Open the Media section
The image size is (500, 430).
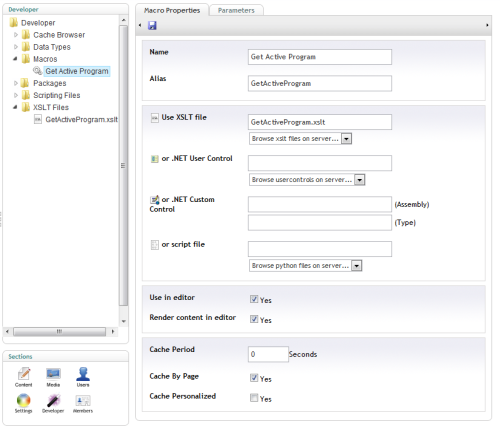53,377
